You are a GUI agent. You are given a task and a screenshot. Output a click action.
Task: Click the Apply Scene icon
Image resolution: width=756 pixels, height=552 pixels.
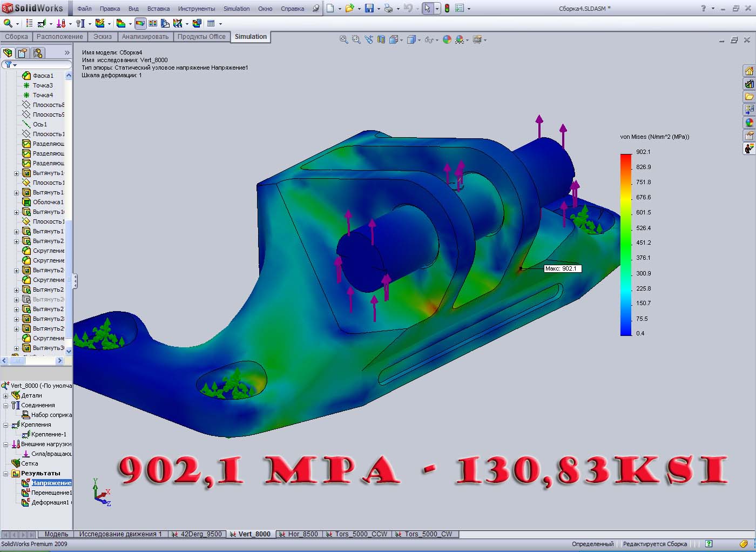click(460, 39)
